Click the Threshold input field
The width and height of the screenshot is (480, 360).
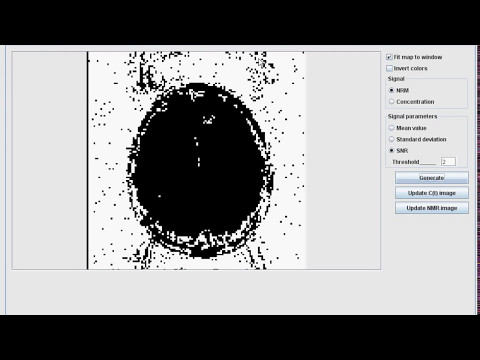click(x=448, y=162)
